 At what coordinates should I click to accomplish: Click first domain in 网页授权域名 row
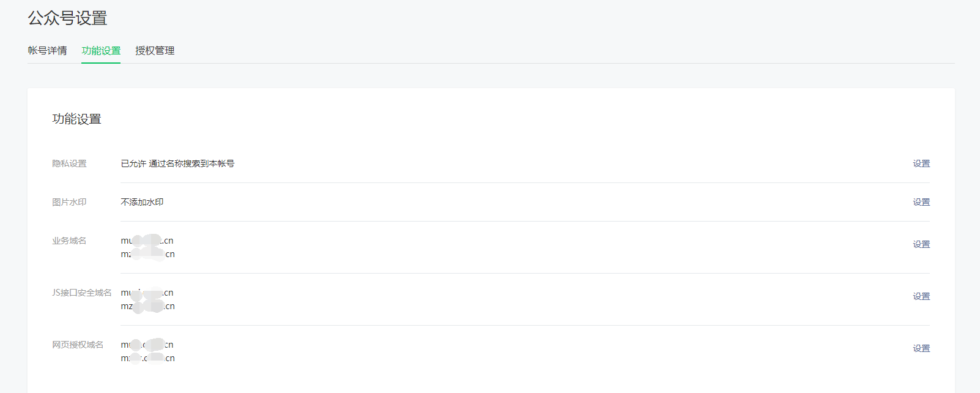coord(147,345)
